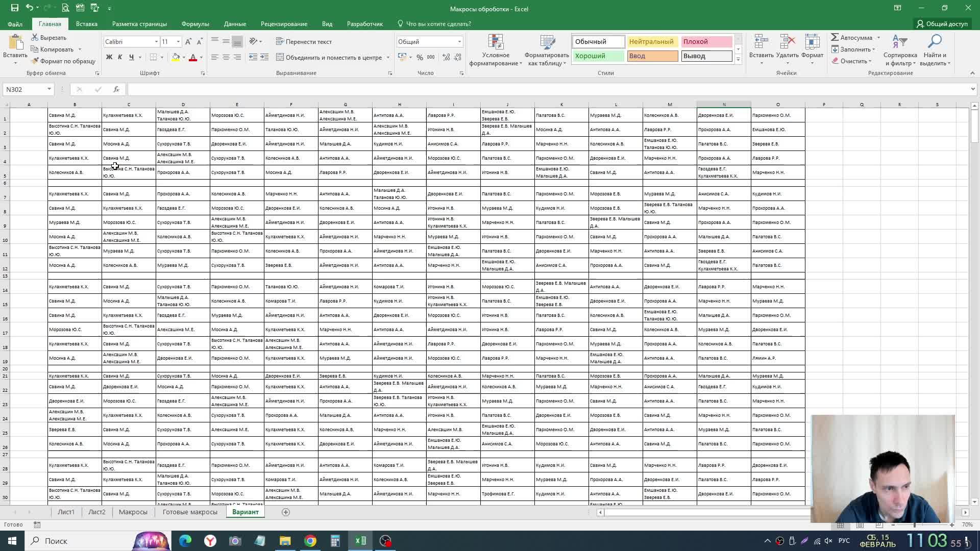Toggle bold formatting with Ж button

coord(109,58)
